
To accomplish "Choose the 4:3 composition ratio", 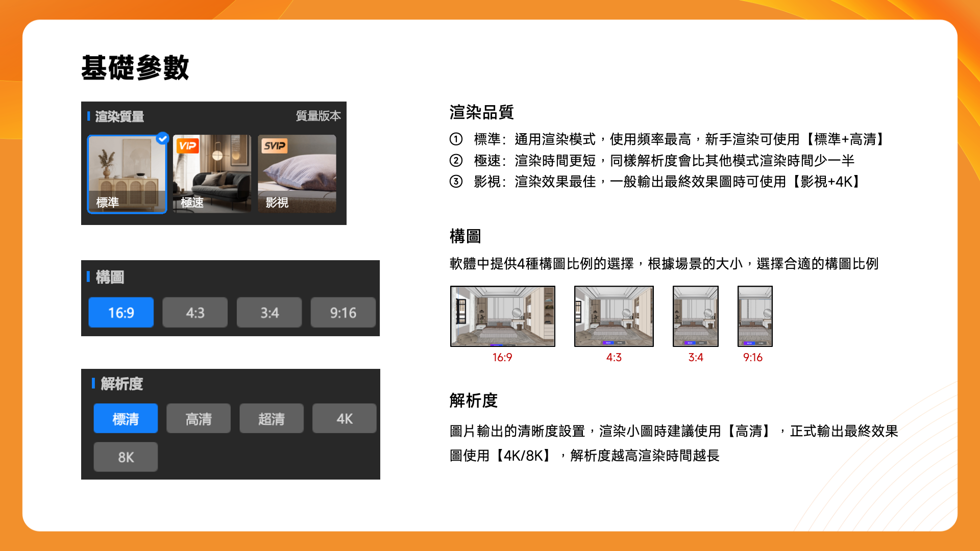I will pyautogui.click(x=195, y=312).
